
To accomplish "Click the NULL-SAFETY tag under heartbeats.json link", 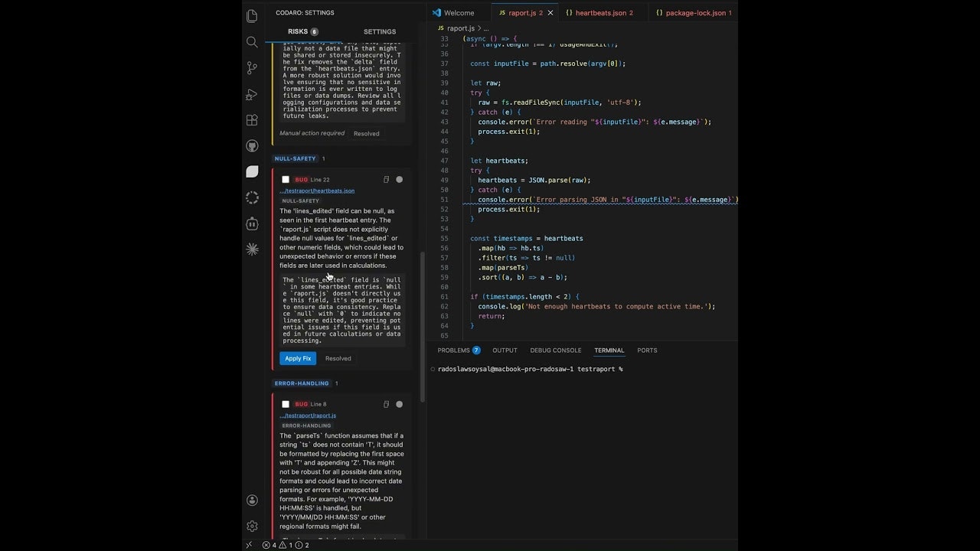I will point(301,201).
